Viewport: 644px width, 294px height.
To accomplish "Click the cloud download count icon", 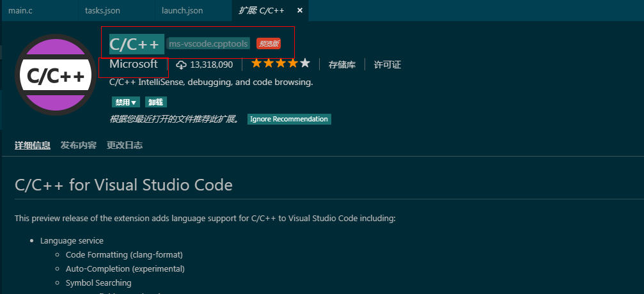I will [181, 65].
